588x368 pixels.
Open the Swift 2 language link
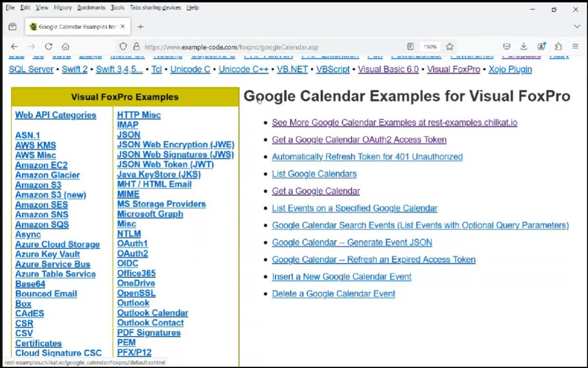click(74, 70)
